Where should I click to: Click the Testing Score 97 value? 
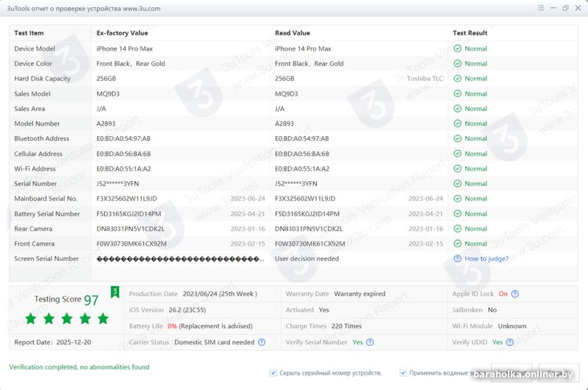click(x=91, y=299)
